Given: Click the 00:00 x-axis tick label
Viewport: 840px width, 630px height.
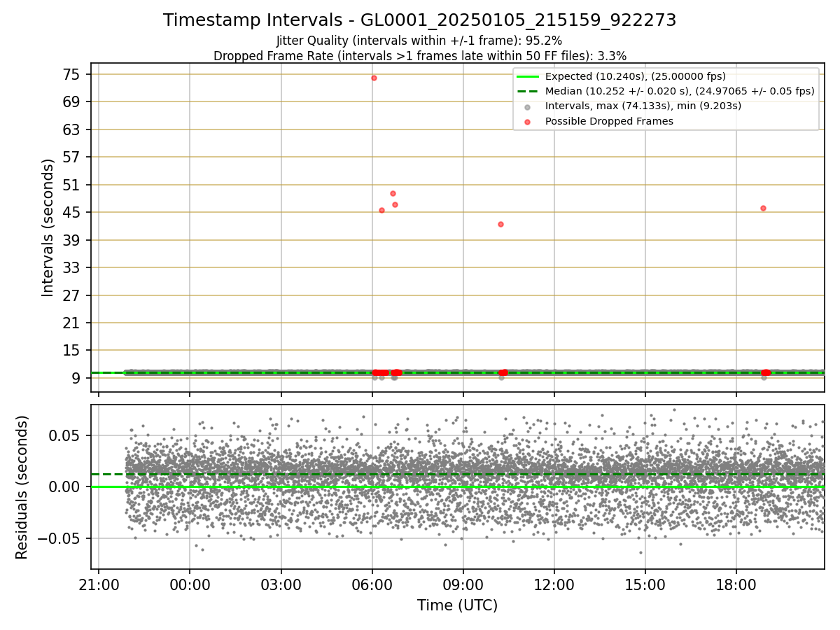Looking at the screenshot, I should tap(190, 584).
